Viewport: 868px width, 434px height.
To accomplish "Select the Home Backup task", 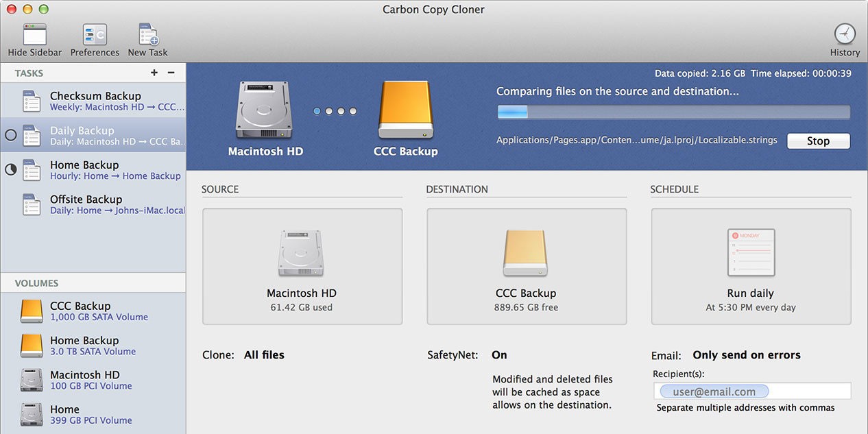I will (93, 169).
